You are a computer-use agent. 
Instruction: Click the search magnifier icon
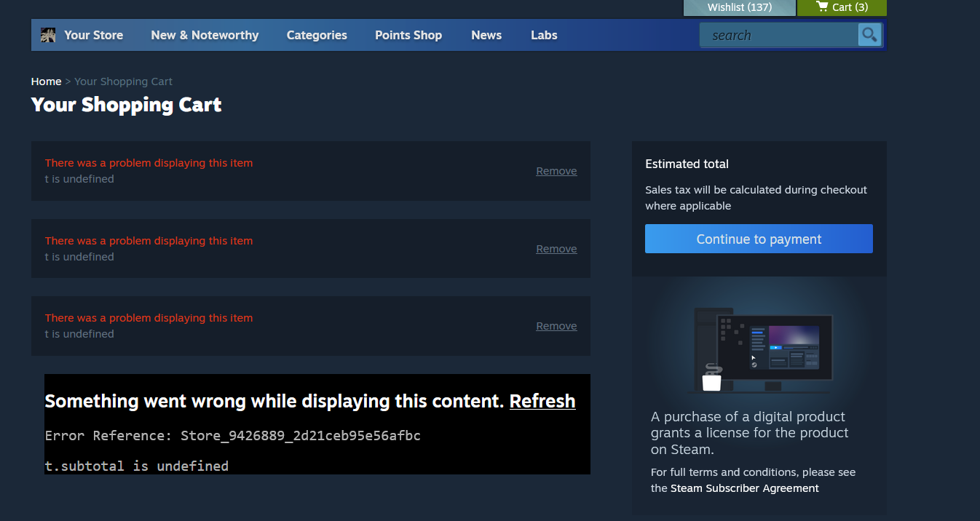point(869,35)
